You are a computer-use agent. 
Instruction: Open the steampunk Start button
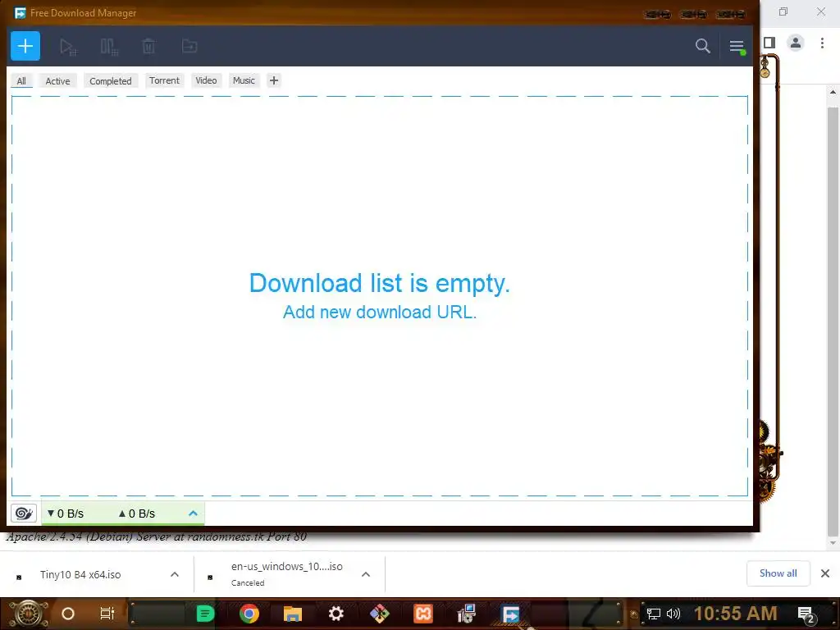point(29,614)
